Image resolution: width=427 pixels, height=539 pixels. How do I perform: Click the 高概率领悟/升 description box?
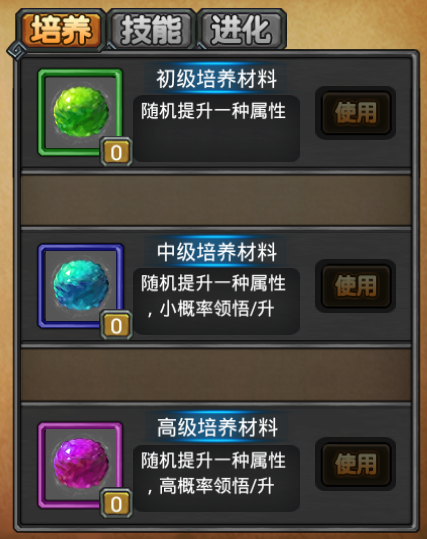tap(216, 478)
